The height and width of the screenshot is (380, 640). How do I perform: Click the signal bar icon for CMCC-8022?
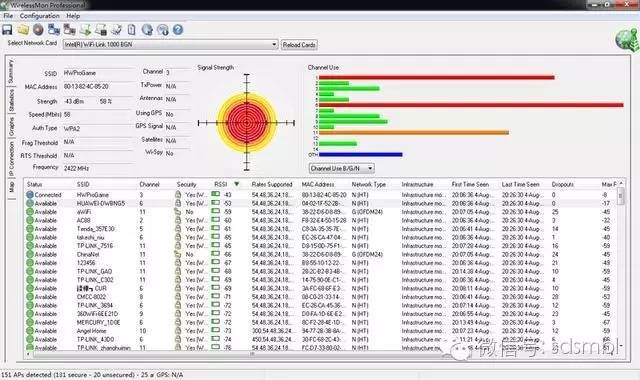215,297
